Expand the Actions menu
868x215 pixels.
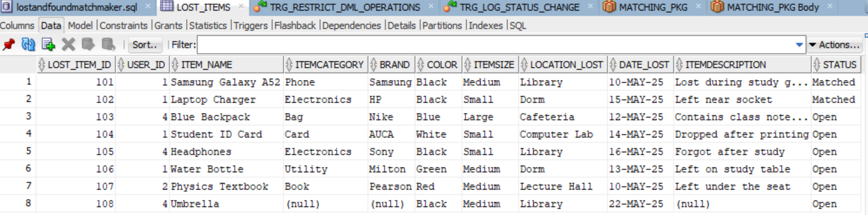pyautogui.click(x=835, y=45)
